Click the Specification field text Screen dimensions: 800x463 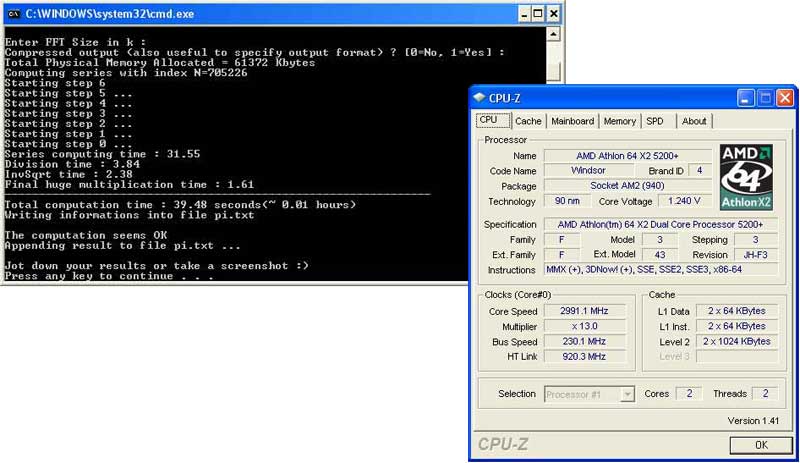coord(660,224)
